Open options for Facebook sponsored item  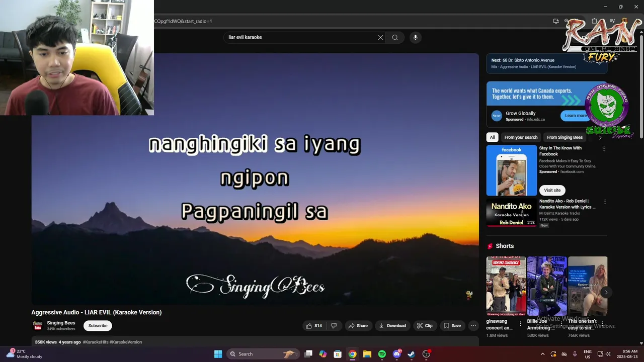click(x=604, y=149)
